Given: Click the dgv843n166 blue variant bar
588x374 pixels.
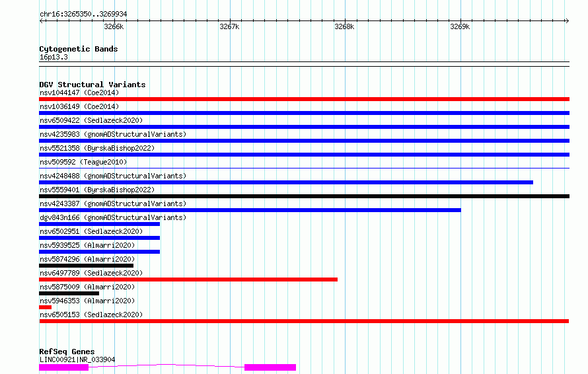Looking at the screenshot, I should (x=99, y=224).
